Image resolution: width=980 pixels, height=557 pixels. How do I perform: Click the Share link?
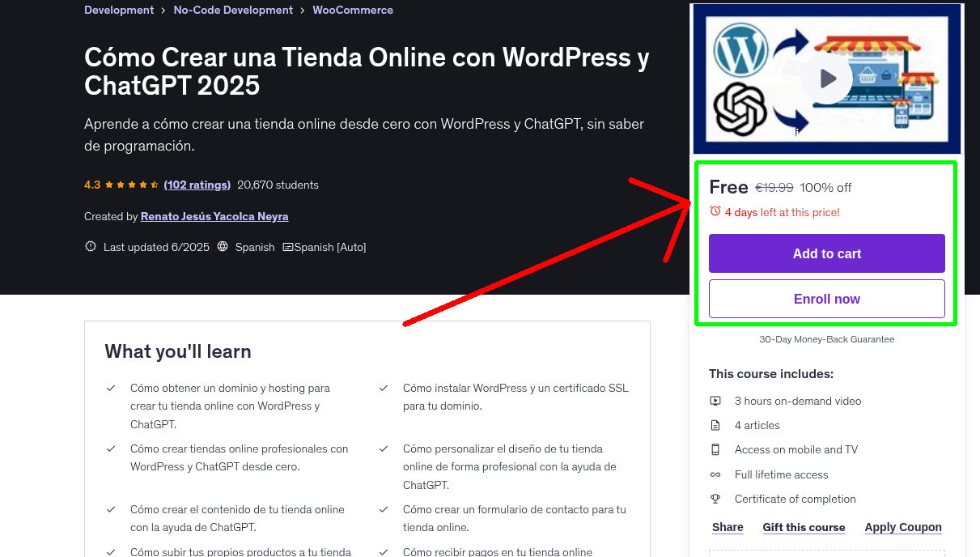coord(728,527)
